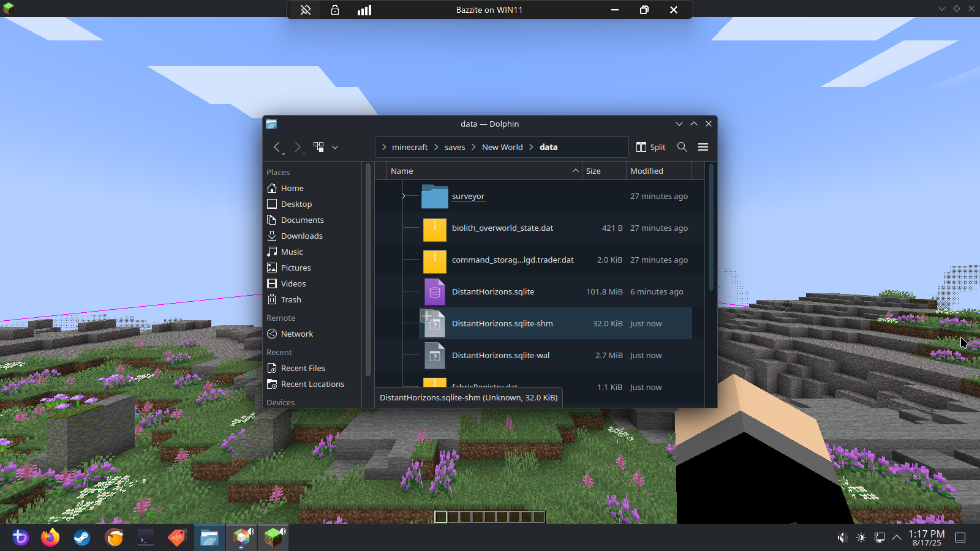Open the application launcher on taskbar
Viewport: 980px width, 551px height.
pos(20,538)
